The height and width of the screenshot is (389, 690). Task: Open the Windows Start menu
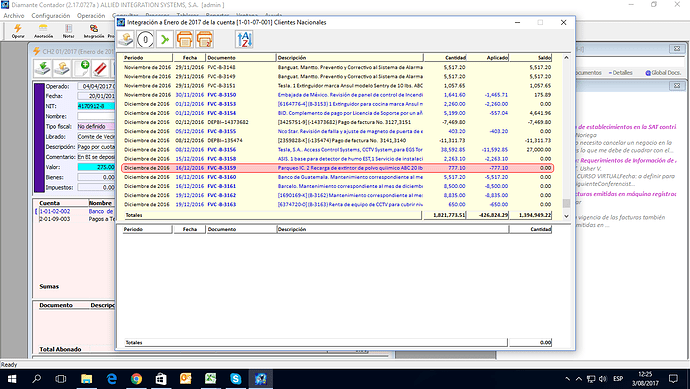tap(12, 379)
